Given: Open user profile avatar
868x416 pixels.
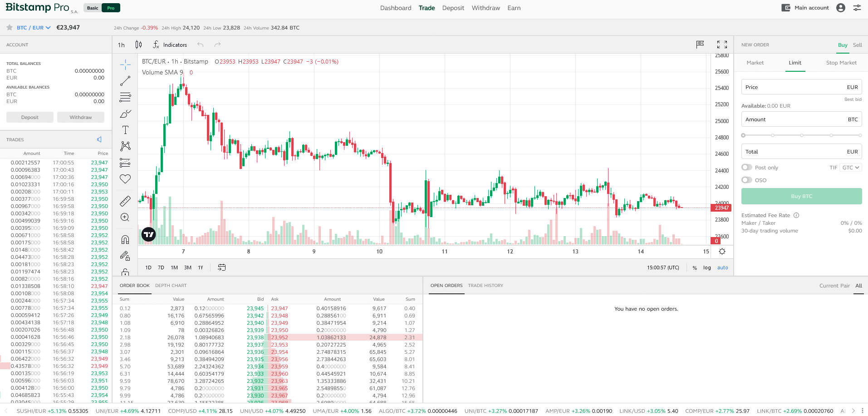Looking at the screenshot, I should (x=840, y=8).
